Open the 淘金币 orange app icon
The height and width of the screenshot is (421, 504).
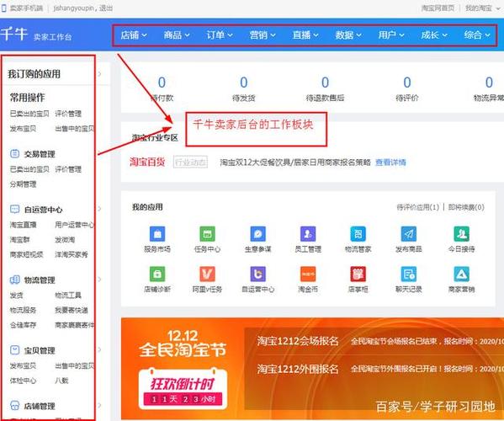coord(308,274)
